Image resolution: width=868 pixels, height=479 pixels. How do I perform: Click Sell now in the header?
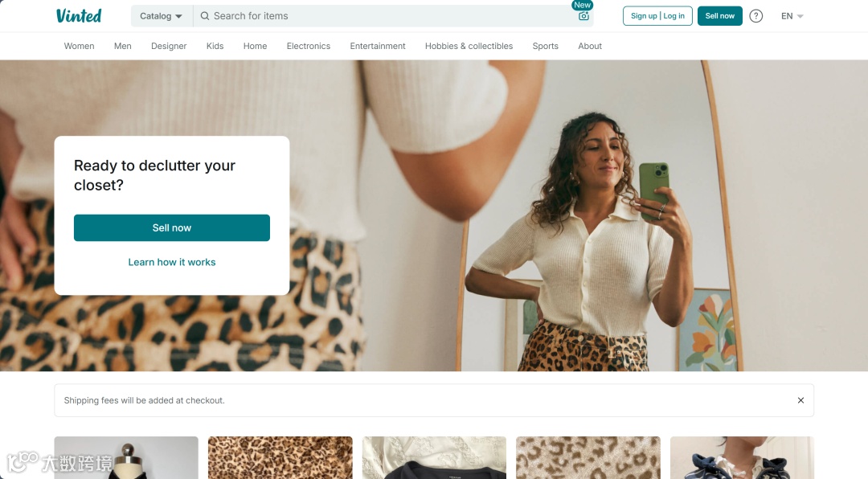click(719, 16)
